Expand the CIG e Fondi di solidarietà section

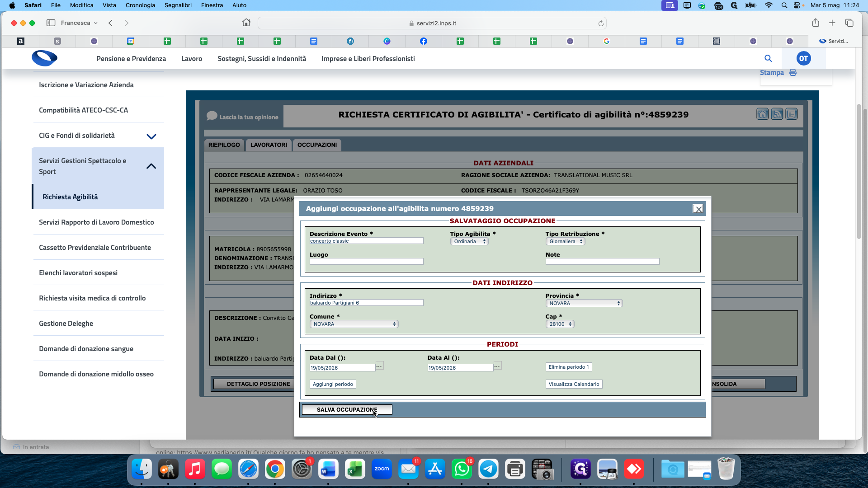(151, 136)
